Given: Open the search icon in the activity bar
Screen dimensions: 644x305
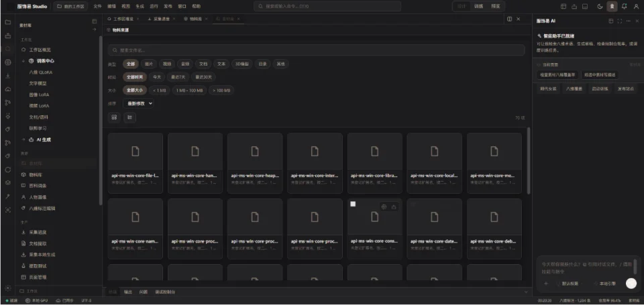Looking at the screenshot, I should 8,49.
